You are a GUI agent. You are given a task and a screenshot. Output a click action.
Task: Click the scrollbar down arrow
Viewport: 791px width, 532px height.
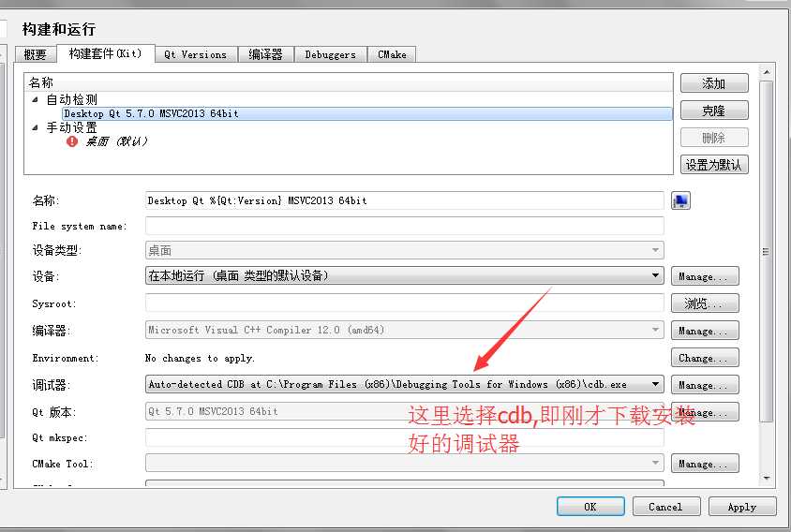(x=767, y=478)
